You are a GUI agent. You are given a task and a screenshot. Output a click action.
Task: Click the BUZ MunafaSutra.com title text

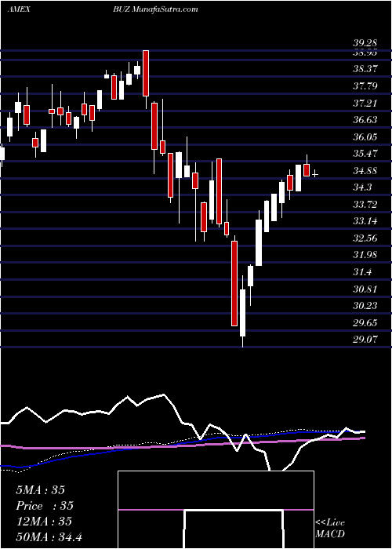(157, 9)
